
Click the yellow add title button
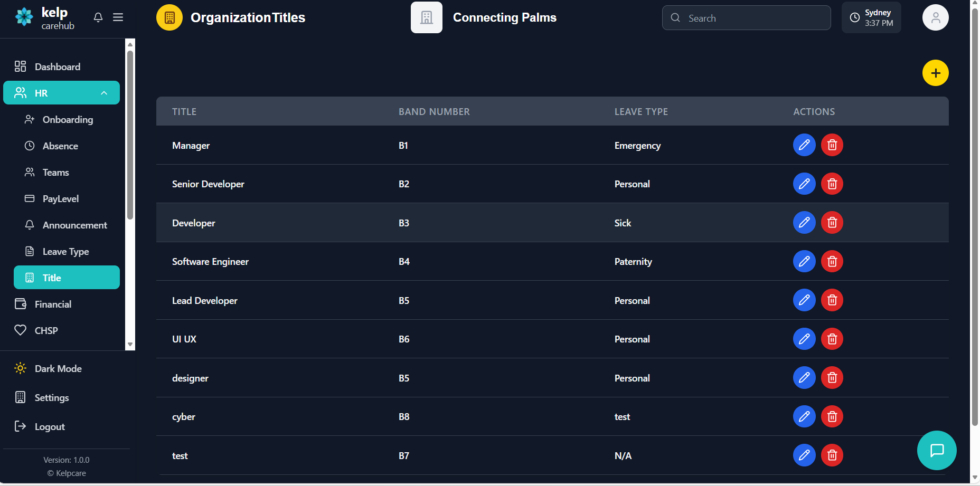(935, 73)
